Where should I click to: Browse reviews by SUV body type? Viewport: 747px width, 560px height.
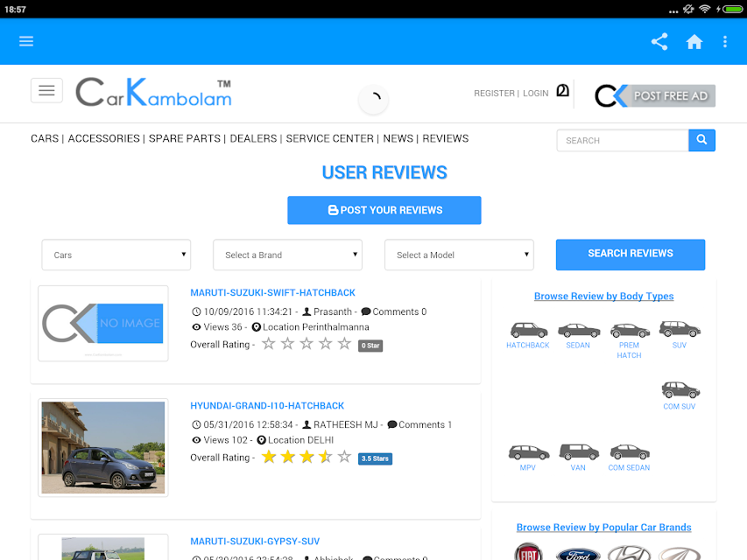[x=680, y=334]
